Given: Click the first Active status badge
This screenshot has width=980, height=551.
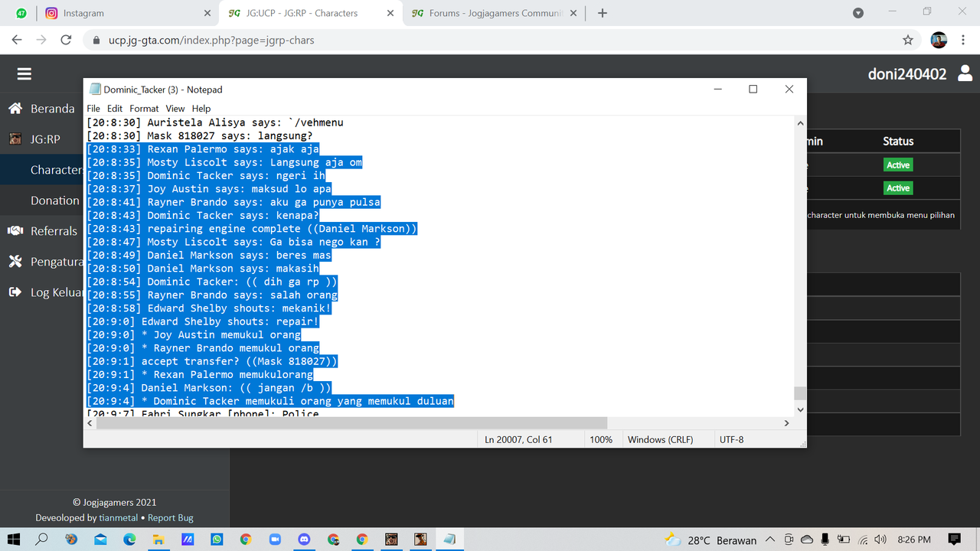Looking at the screenshot, I should coord(898,165).
